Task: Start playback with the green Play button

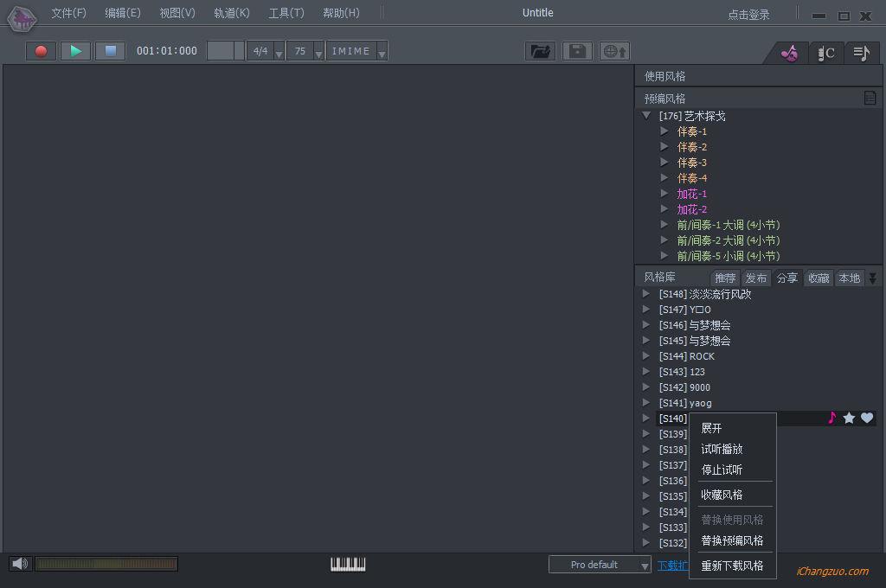Action: point(76,51)
